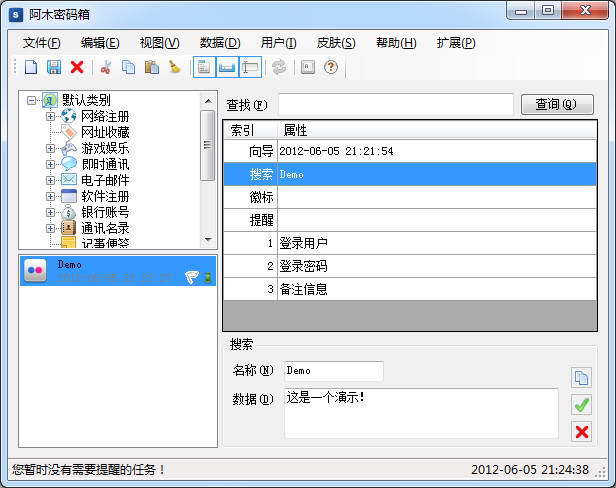Open the 皮肤(S) menu
Screen dimensions: 616x488
[335, 43]
